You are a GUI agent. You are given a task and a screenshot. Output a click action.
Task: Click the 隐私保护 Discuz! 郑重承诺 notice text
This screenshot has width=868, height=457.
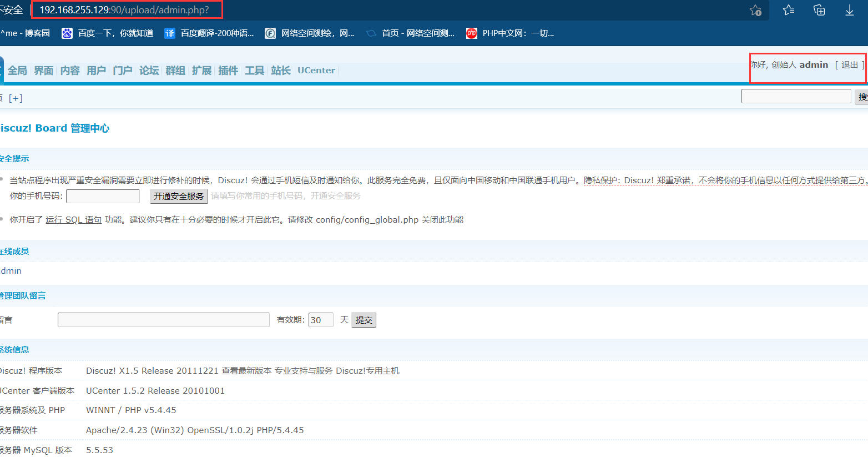[x=725, y=180]
